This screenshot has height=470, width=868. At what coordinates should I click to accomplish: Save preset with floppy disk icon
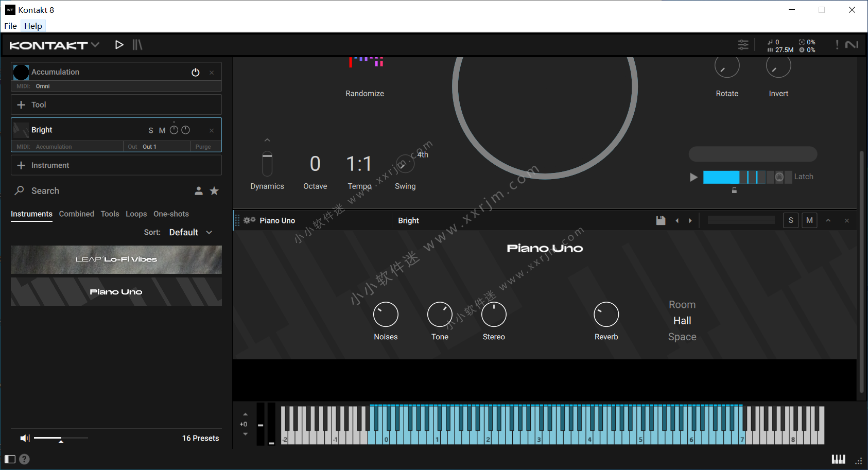pos(661,220)
